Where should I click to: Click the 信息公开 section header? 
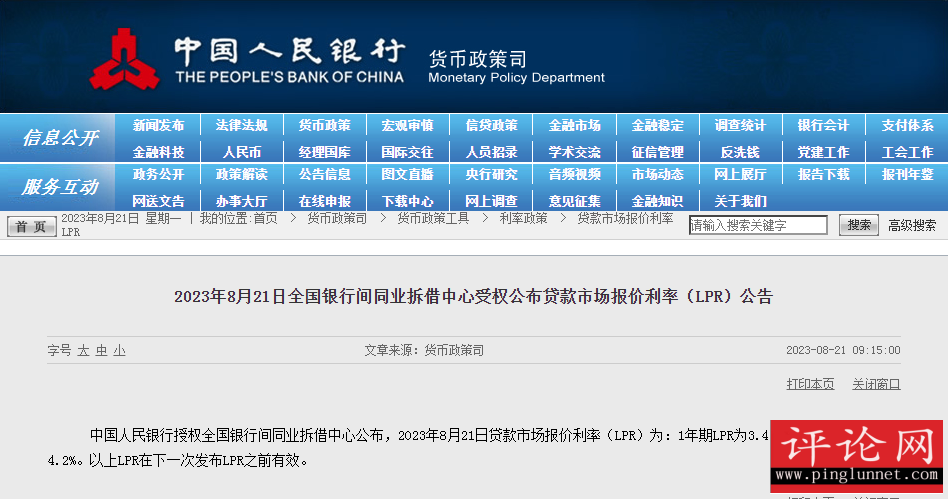[x=60, y=138]
